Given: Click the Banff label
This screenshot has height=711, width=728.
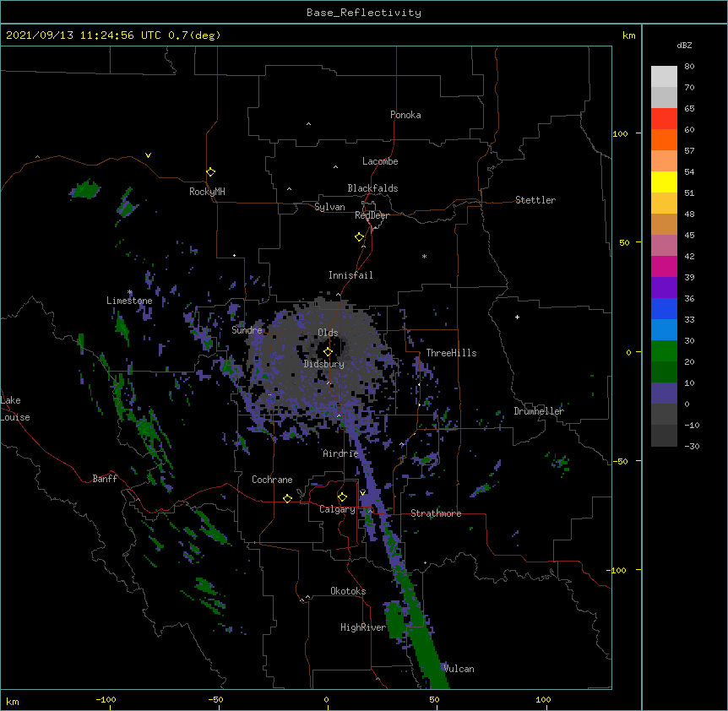Looking at the screenshot, I should pyautogui.click(x=105, y=479).
